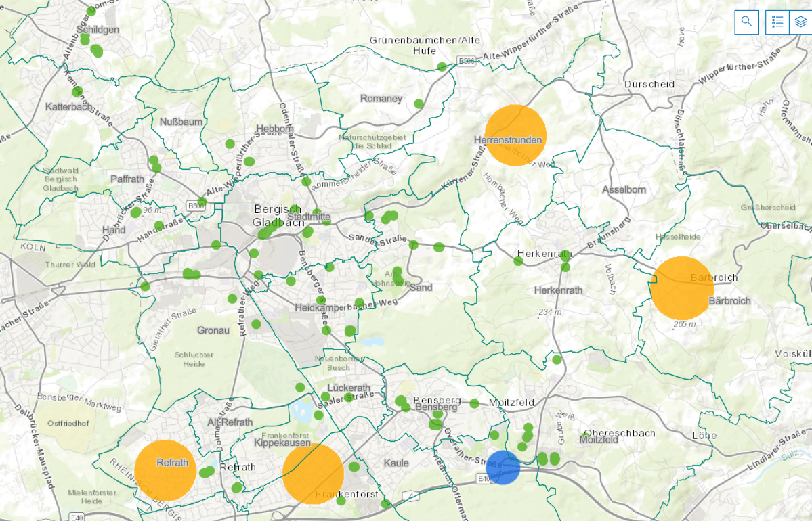The width and height of the screenshot is (812, 521).
Task: Click the orange circle on Herrenstrunden
Action: pos(515,135)
